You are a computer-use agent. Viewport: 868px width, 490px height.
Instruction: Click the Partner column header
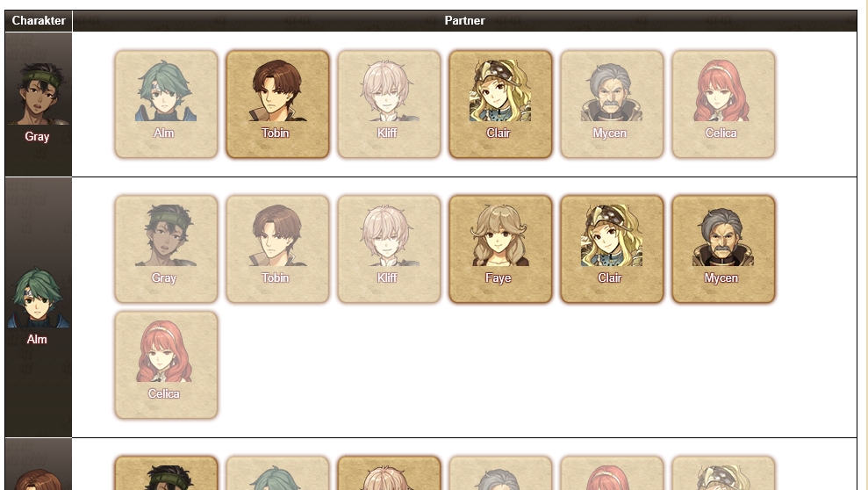coord(464,20)
